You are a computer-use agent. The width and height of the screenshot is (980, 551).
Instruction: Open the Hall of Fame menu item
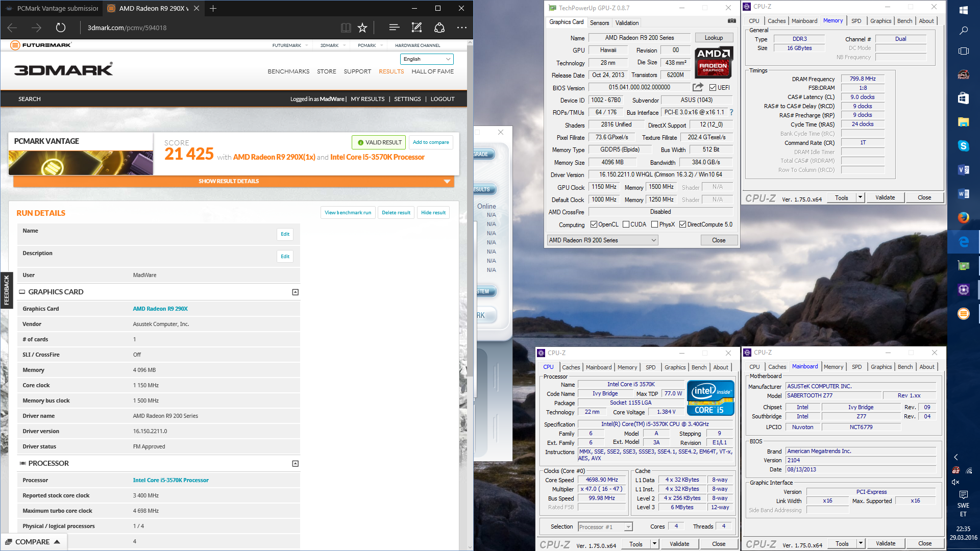point(432,71)
